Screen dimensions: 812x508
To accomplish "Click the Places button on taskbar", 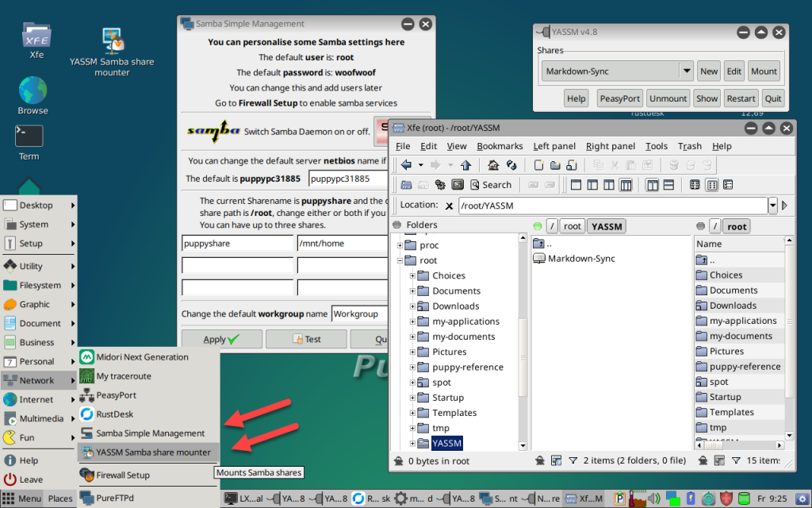I will pyautogui.click(x=60, y=498).
